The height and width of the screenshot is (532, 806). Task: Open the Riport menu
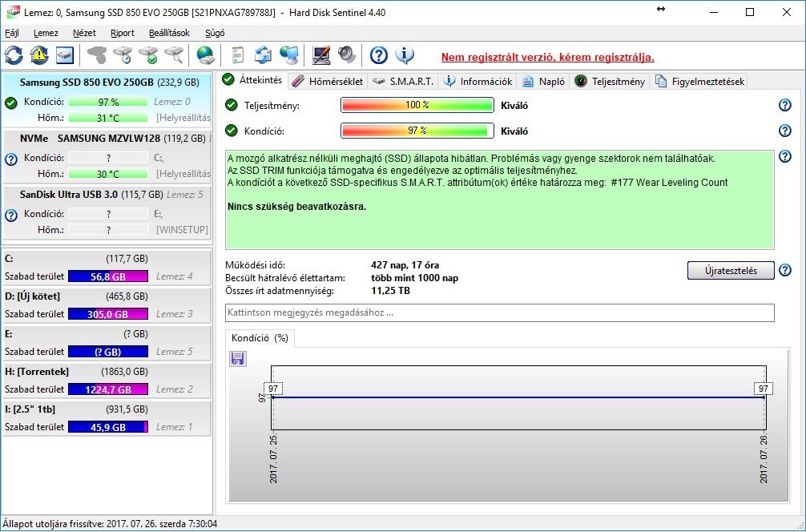[123, 33]
